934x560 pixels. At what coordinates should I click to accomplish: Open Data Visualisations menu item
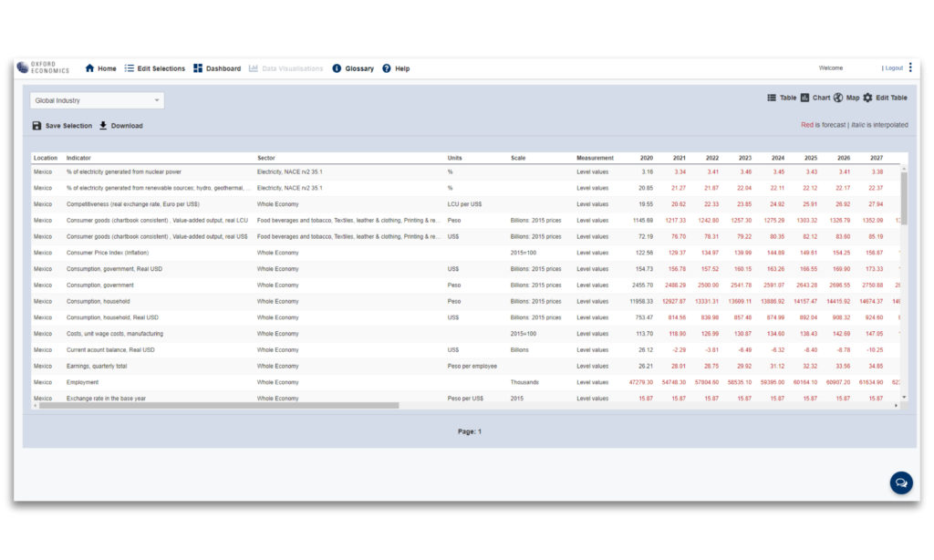click(285, 68)
